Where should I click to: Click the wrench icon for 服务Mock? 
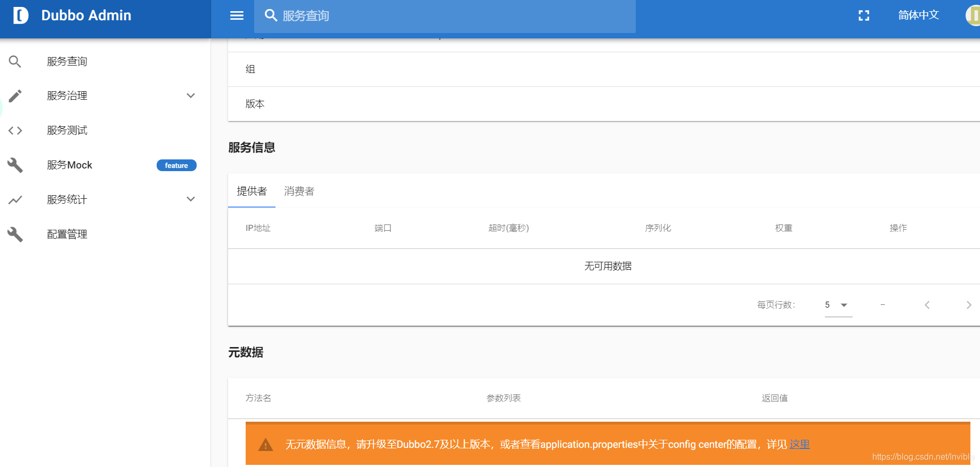click(15, 165)
